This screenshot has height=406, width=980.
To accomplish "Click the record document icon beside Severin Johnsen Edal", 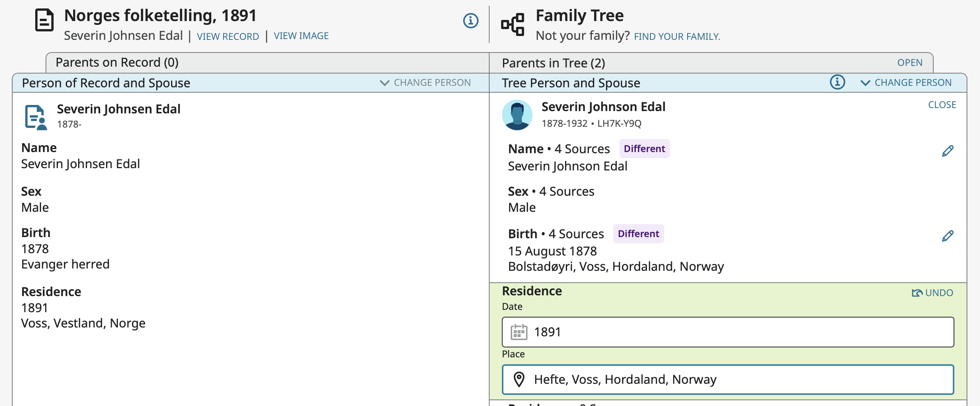I will 36,117.
